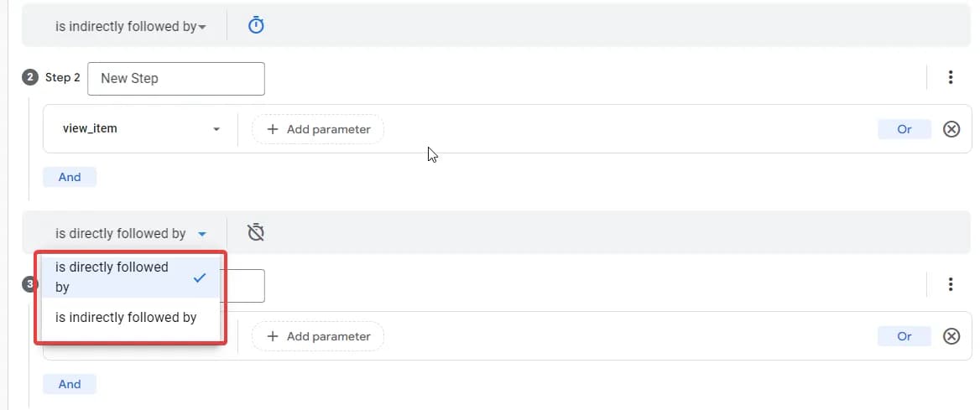The image size is (980, 410).
Task: Collapse the 'is directly followed by' dropdown
Action: [x=131, y=234]
